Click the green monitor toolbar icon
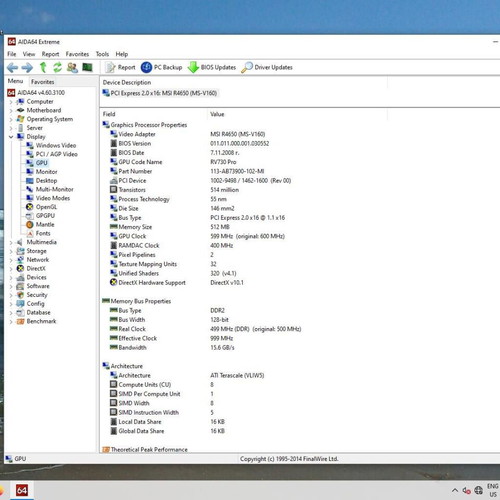Screen dimensions: 500x500 (87, 67)
